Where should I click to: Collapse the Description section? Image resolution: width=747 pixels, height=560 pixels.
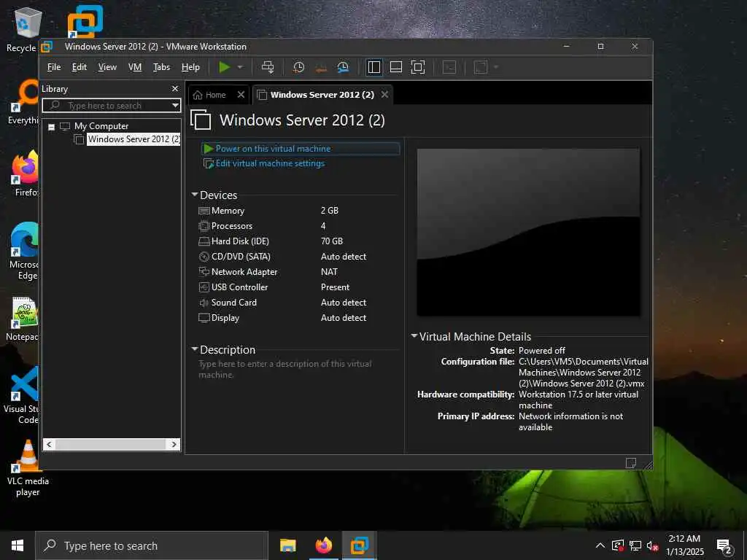[x=194, y=349]
